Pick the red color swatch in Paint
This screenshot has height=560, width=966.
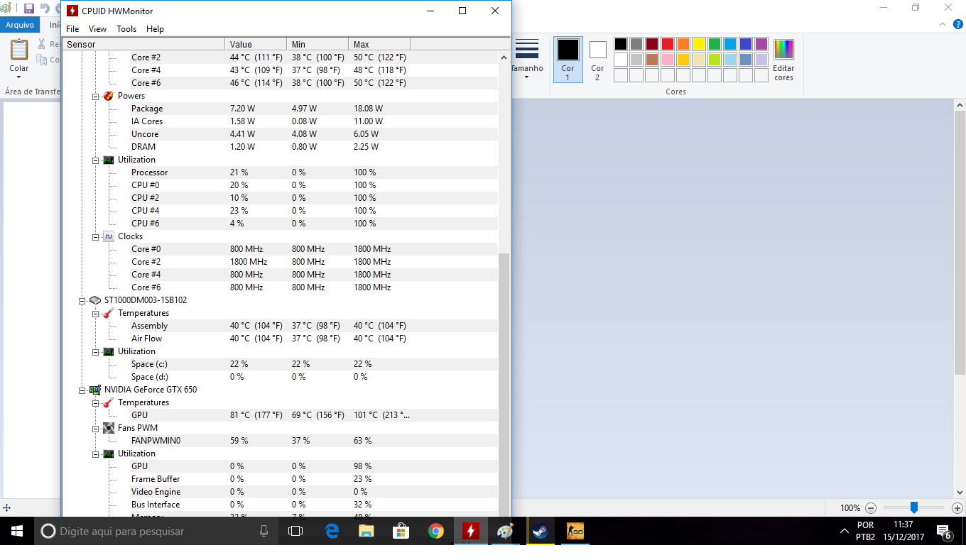click(668, 44)
